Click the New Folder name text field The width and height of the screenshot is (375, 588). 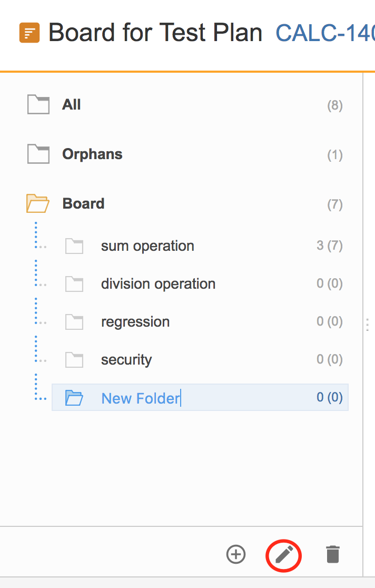tap(141, 398)
